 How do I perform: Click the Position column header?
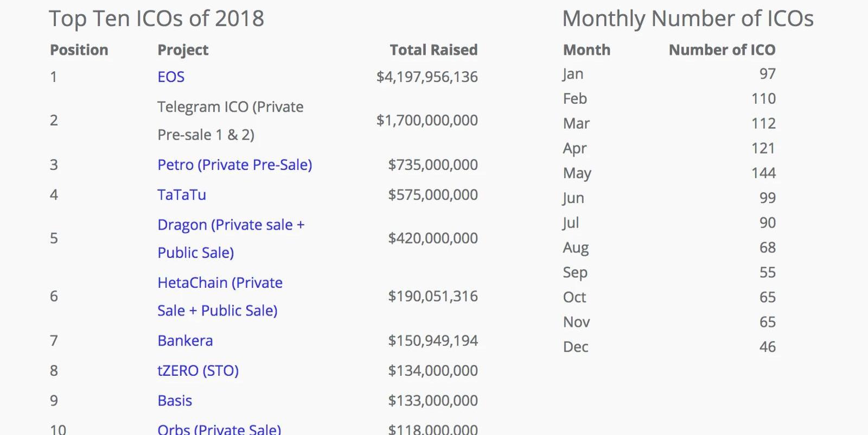[79, 50]
